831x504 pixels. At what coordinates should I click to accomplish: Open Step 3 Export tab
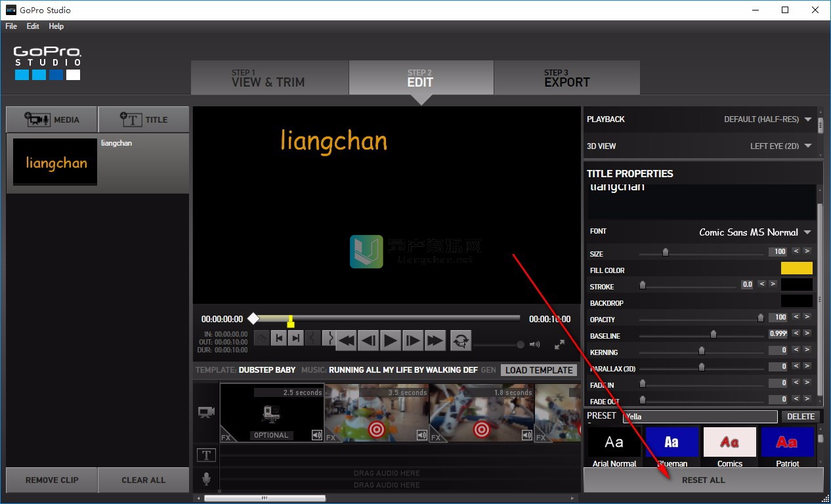point(566,78)
